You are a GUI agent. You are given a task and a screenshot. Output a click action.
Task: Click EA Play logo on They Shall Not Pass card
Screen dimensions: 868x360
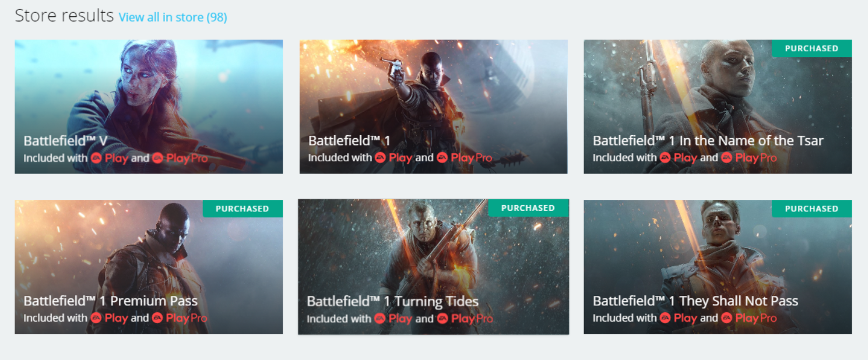pos(678,318)
